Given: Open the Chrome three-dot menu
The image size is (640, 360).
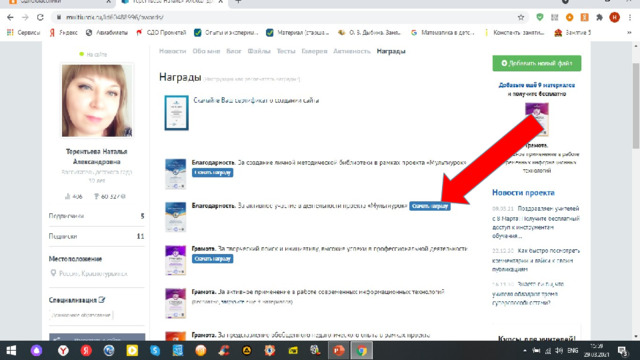Looking at the screenshot, I should tap(630, 17).
